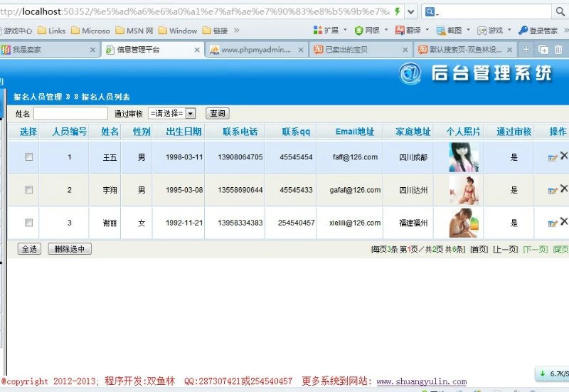Open the www.shuangyulin.com link
The width and height of the screenshot is (569, 392).
point(422,381)
